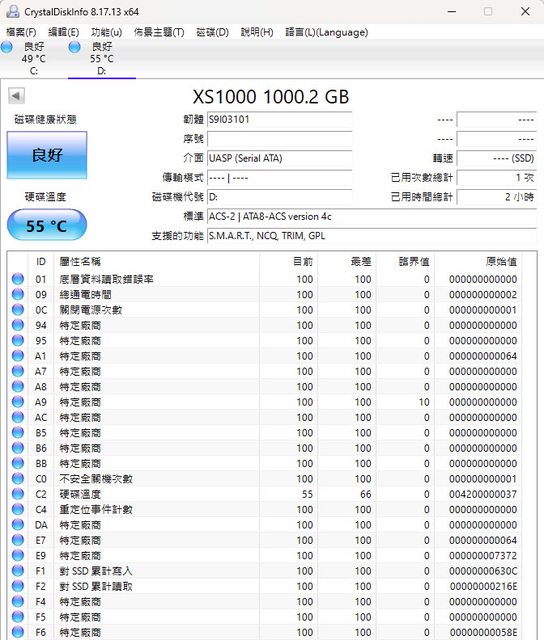Screen dimensions: 544x640
Task: Click the power-on hours field 2 小時
Action: 496,197
